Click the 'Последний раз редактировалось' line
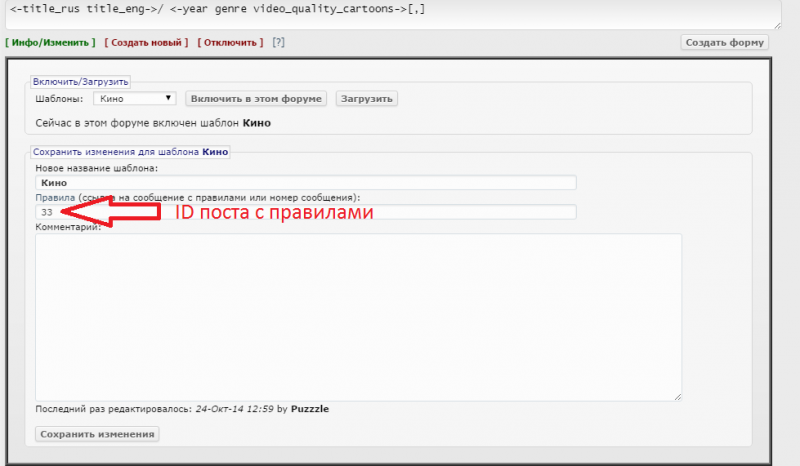The image size is (800, 466). (182, 409)
